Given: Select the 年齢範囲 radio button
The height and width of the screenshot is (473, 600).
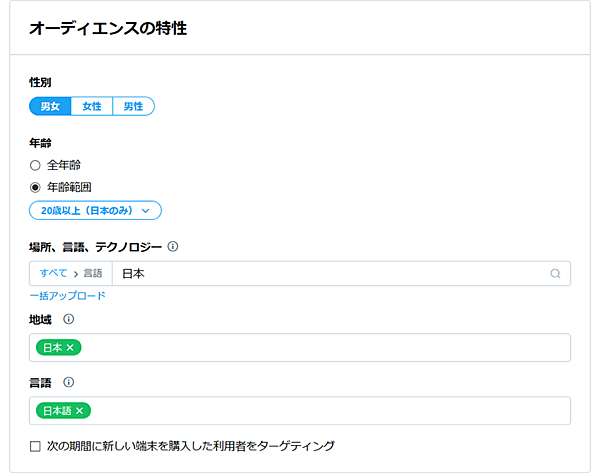Looking at the screenshot, I should click(x=35, y=187).
